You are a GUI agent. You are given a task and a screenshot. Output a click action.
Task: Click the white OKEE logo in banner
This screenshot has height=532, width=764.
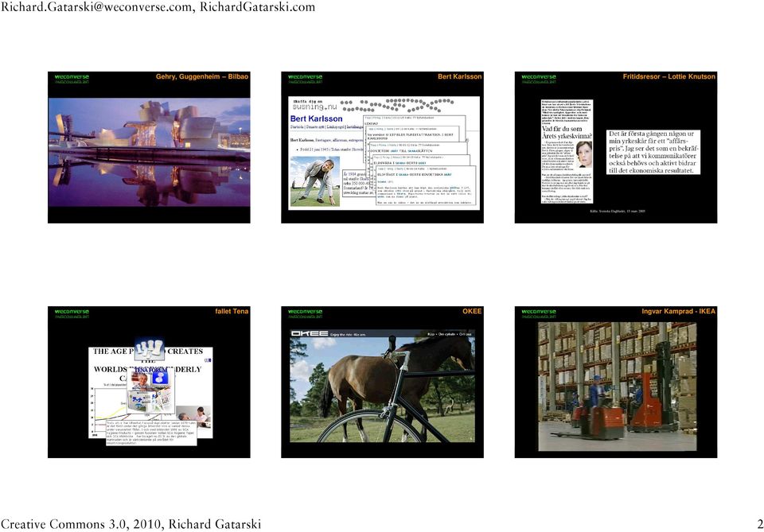(310, 334)
